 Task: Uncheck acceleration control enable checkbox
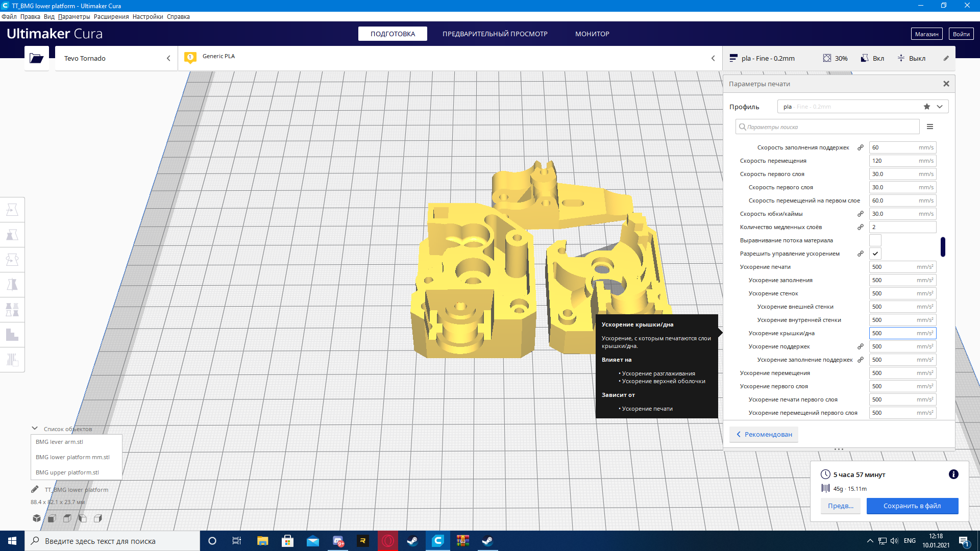875,254
